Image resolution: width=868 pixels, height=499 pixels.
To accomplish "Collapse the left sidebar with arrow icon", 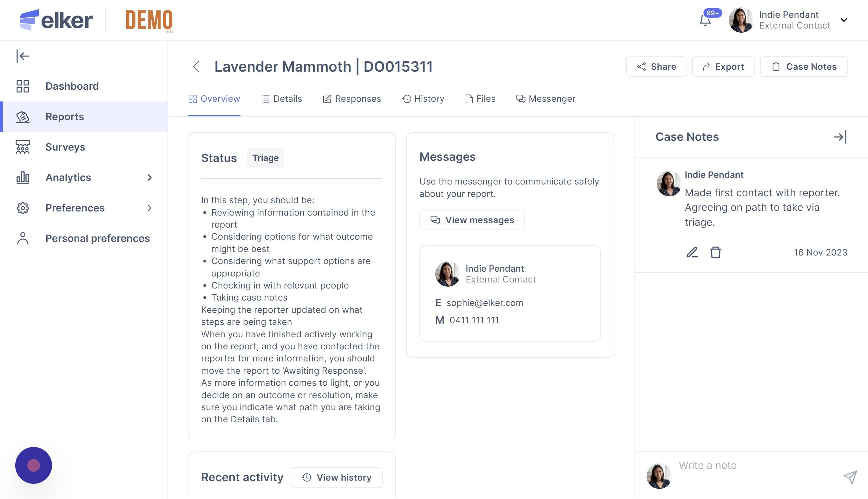I will tap(23, 56).
